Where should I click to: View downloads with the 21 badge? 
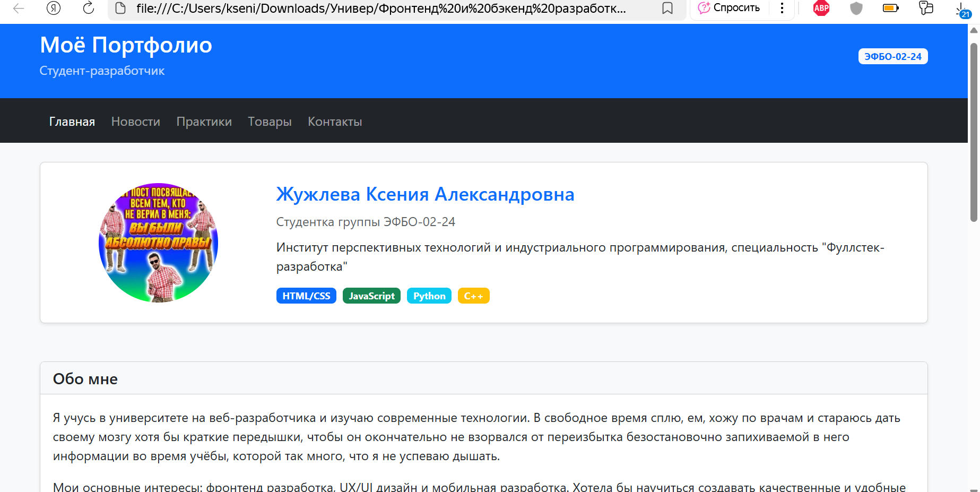tap(961, 11)
